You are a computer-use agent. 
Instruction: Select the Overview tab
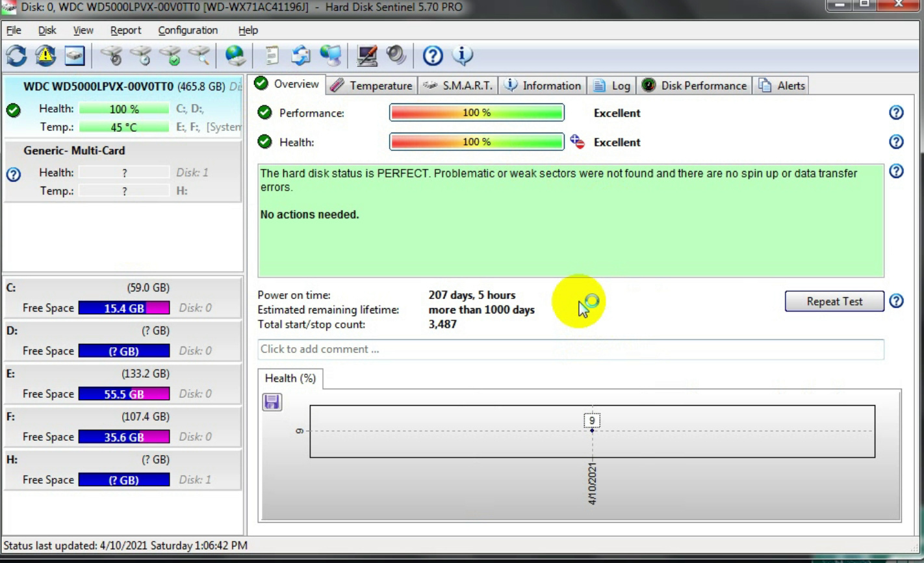pyautogui.click(x=287, y=85)
